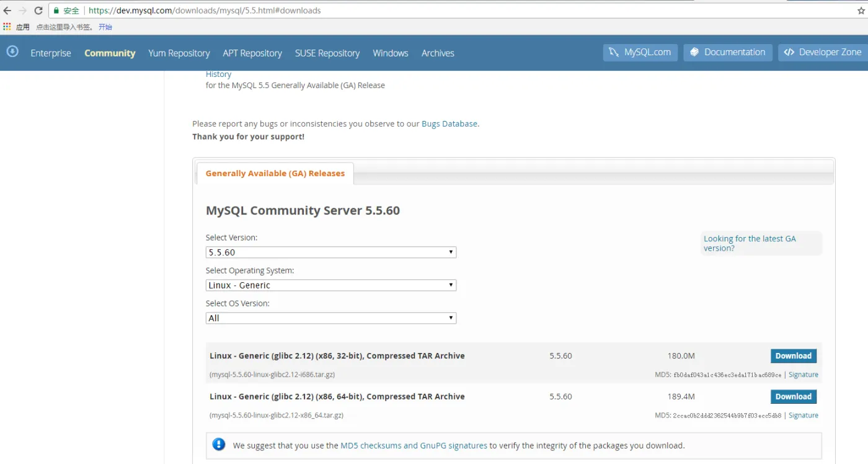Open SUSE Repository section

point(327,53)
